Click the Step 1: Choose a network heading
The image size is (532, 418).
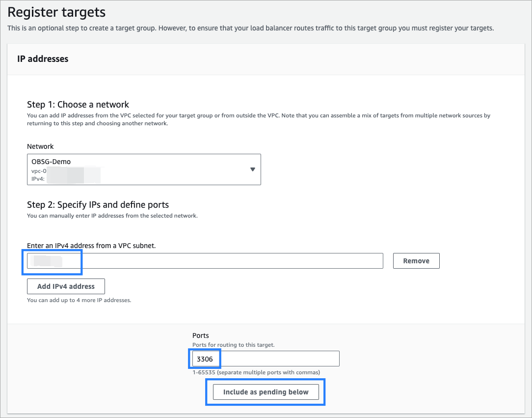coord(78,104)
